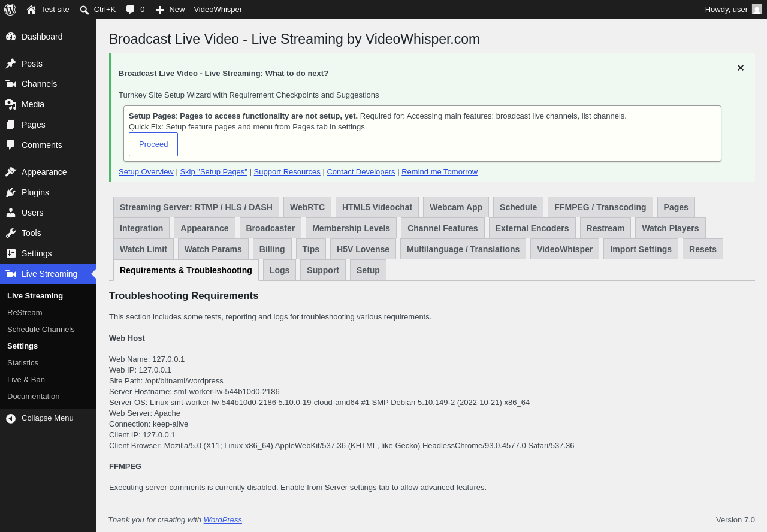This screenshot has width=767, height=532.
Task: Open the Appearance settings tab
Action: pyautogui.click(x=204, y=228)
